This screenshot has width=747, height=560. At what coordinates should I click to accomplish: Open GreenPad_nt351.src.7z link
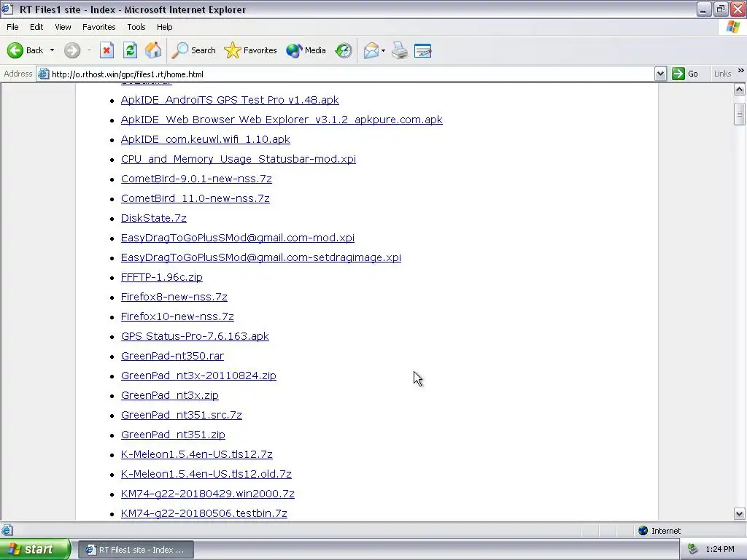(x=182, y=415)
